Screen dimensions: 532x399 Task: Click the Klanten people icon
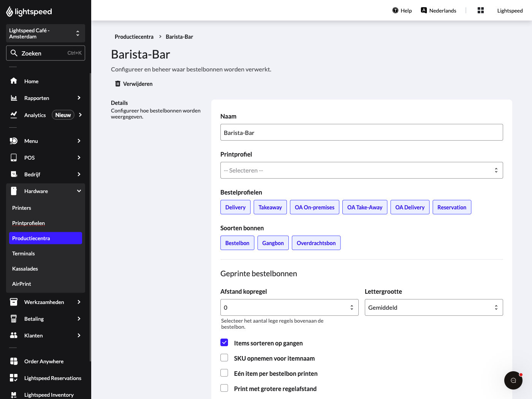(x=14, y=335)
